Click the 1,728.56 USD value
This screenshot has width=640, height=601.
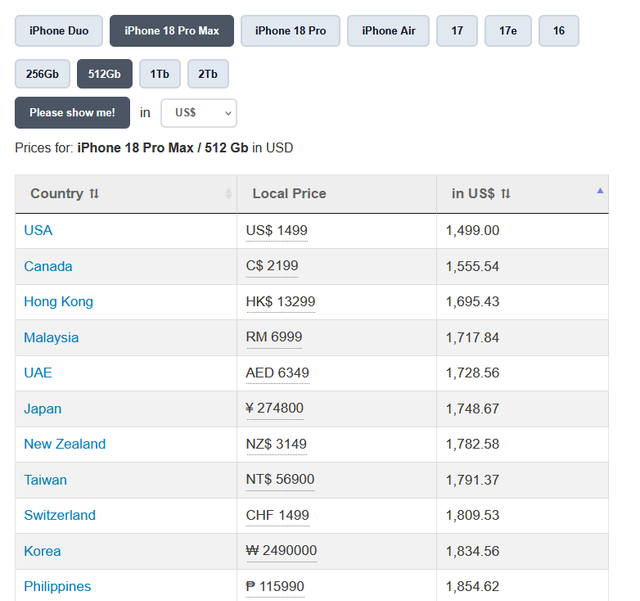click(x=472, y=373)
